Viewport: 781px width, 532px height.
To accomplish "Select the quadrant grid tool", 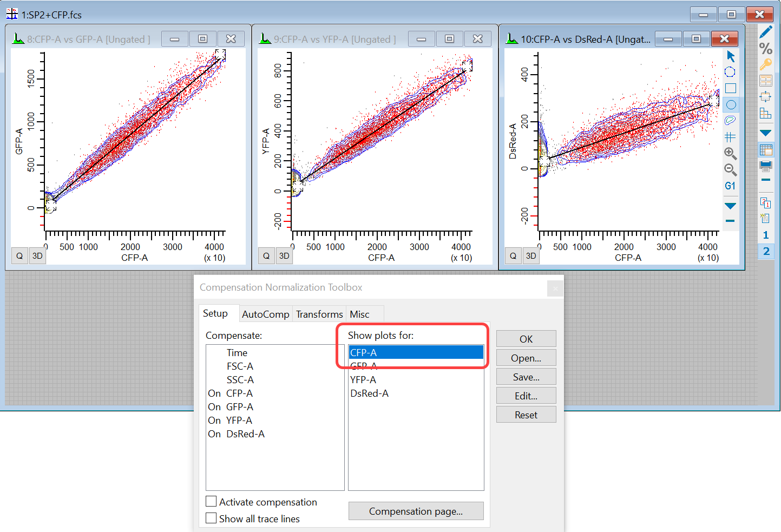I will (x=731, y=137).
